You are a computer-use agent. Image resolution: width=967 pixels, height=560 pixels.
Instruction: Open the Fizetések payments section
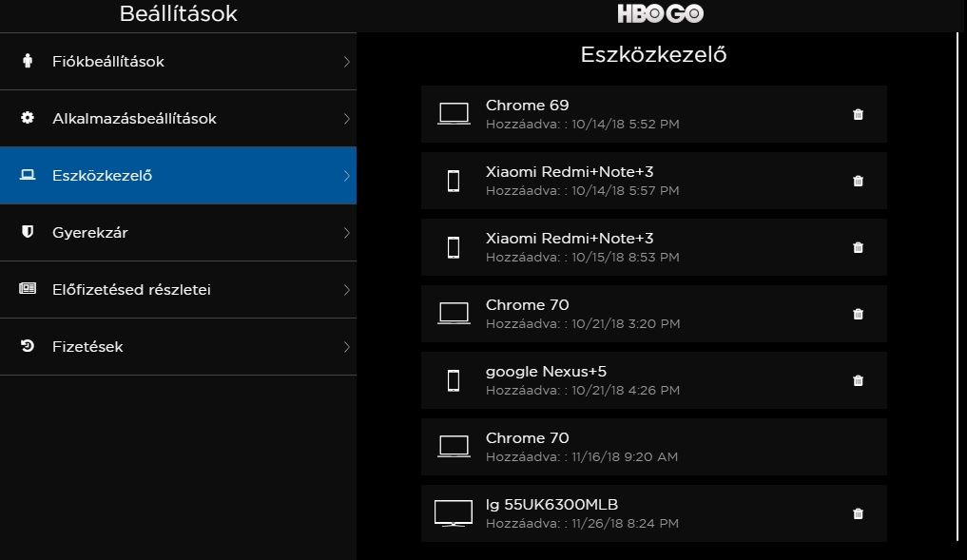tap(178, 347)
